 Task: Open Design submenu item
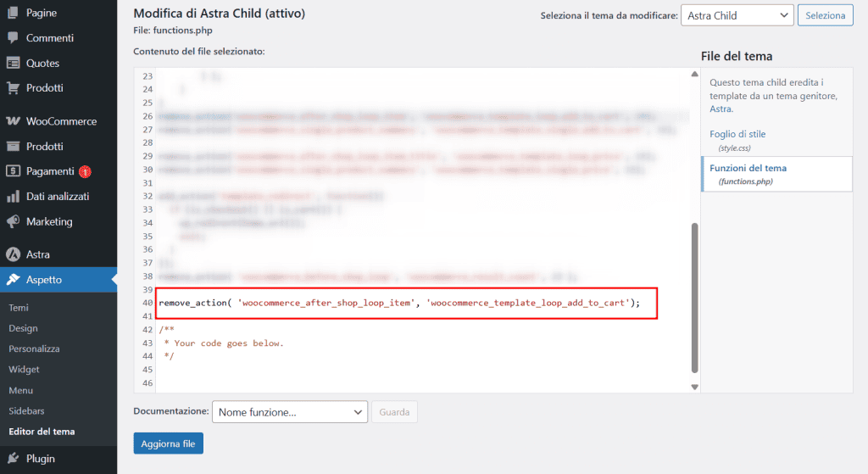coord(23,328)
